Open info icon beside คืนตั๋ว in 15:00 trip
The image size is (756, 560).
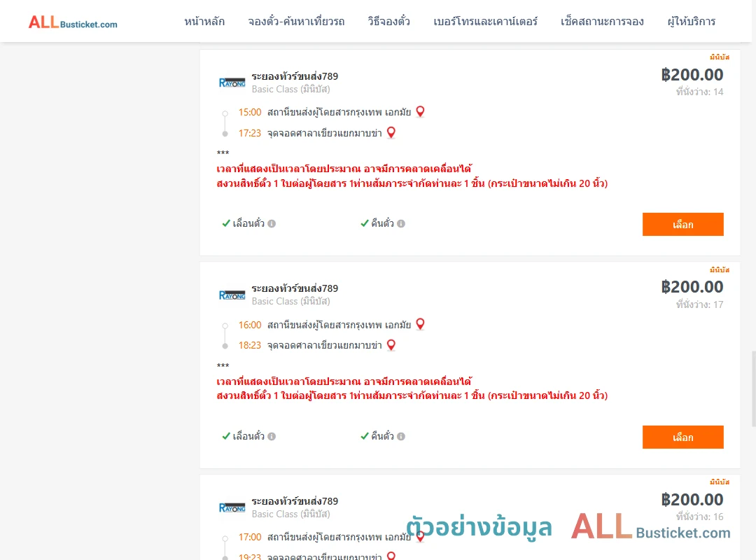[x=401, y=223]
